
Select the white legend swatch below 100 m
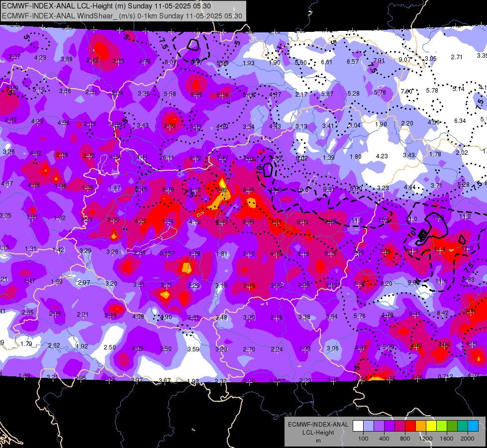358,426
